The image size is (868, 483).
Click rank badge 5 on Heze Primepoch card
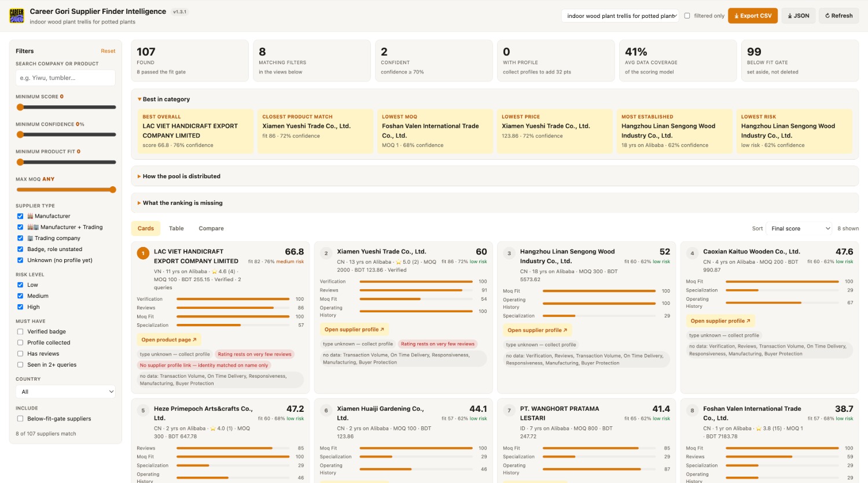143,410
